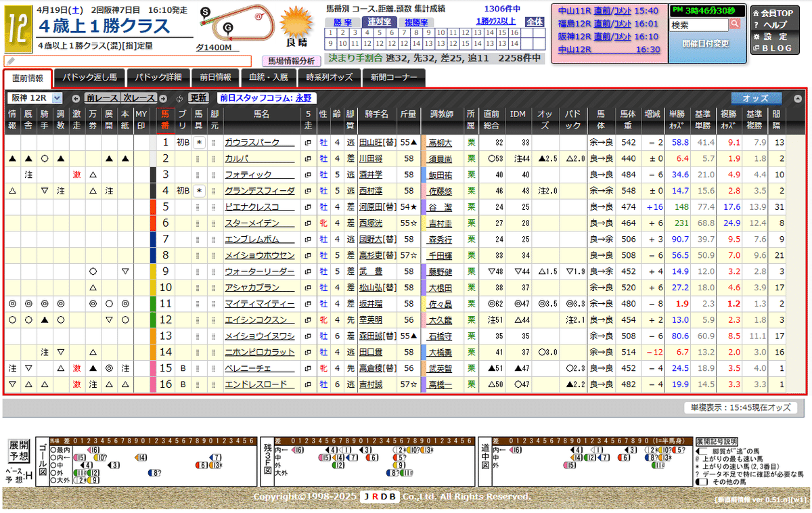The image size is (812, 513).
Task: Click the red search magnifier icon
Action: pos(735,23)
